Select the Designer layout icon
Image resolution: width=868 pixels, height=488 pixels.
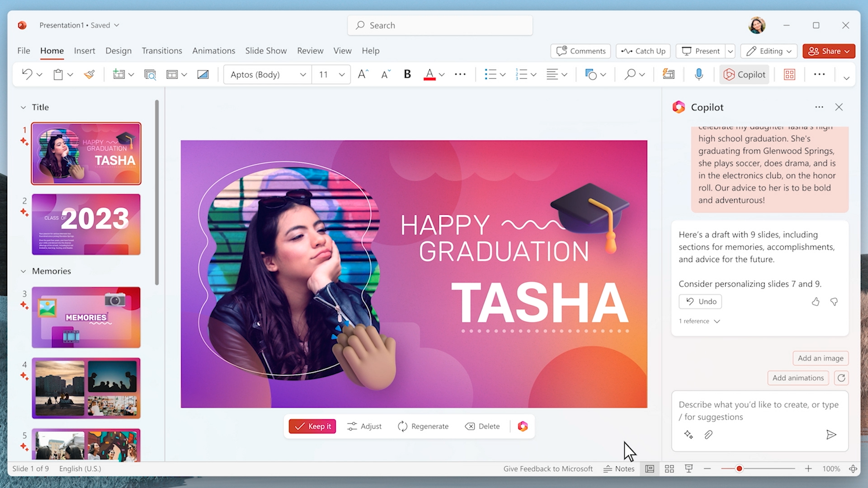point(789,74)
